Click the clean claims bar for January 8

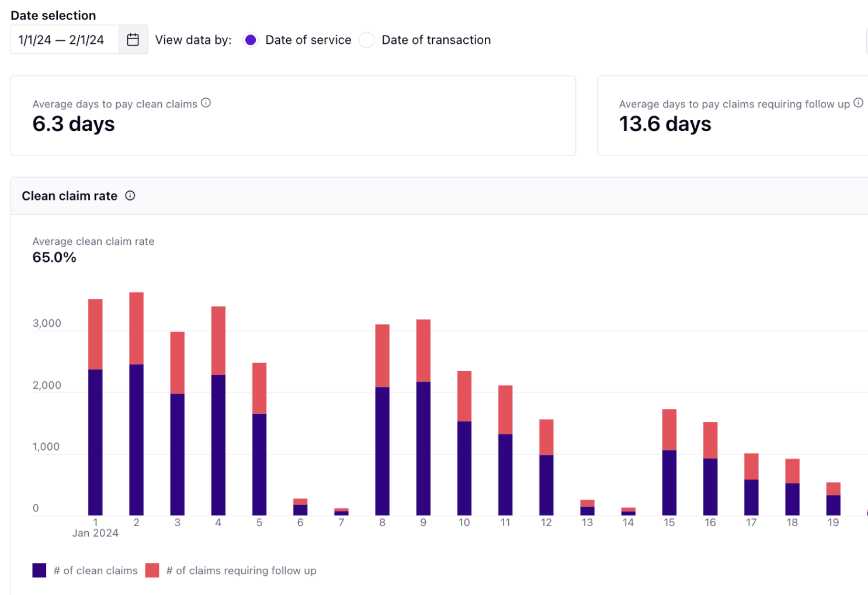(x=383, y=451)
